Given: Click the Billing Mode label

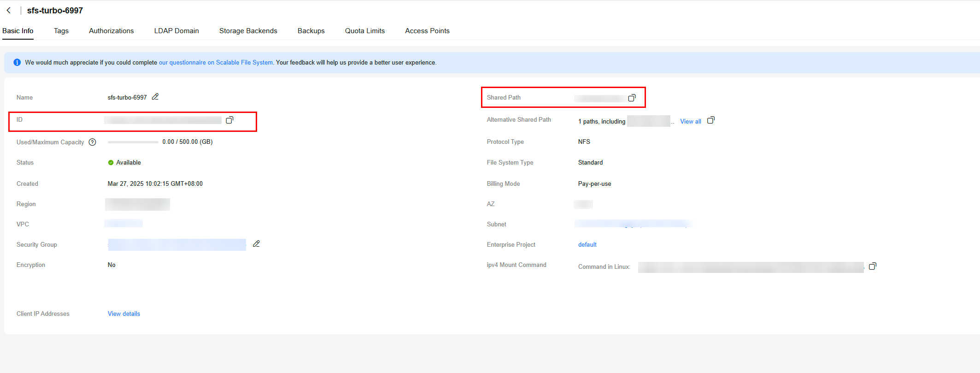Looking at the screenshot, I should pyautogui.click(x=503, y=184).
